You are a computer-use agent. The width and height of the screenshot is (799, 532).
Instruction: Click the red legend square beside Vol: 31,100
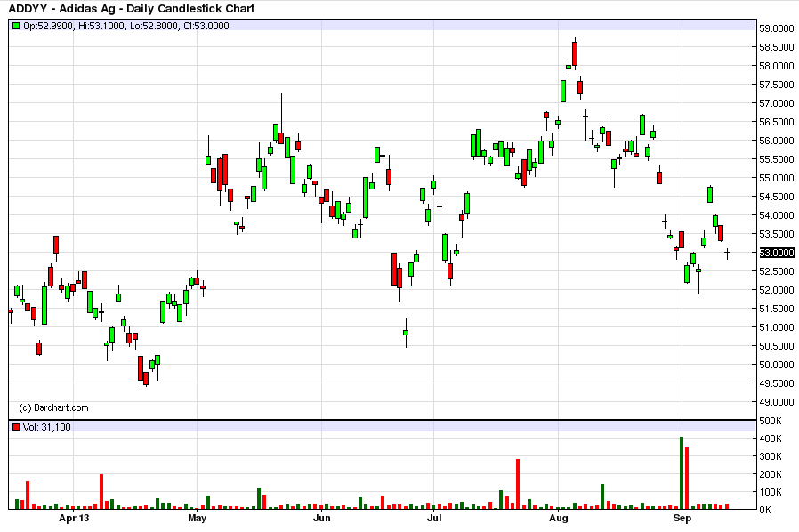16,427
